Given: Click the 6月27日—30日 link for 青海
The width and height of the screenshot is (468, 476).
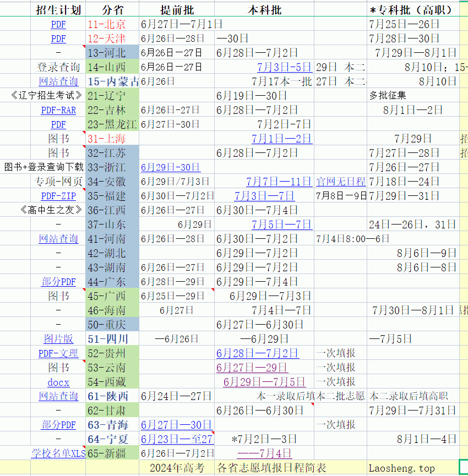Looking at the screenshot, I should click(x=176, y=425).
